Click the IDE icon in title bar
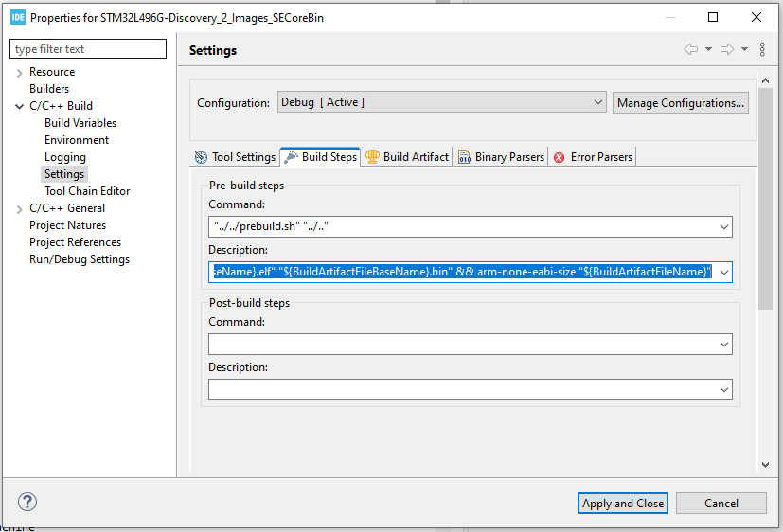The width and height of the screenshot is (783, 532). (x=17, y=17)
